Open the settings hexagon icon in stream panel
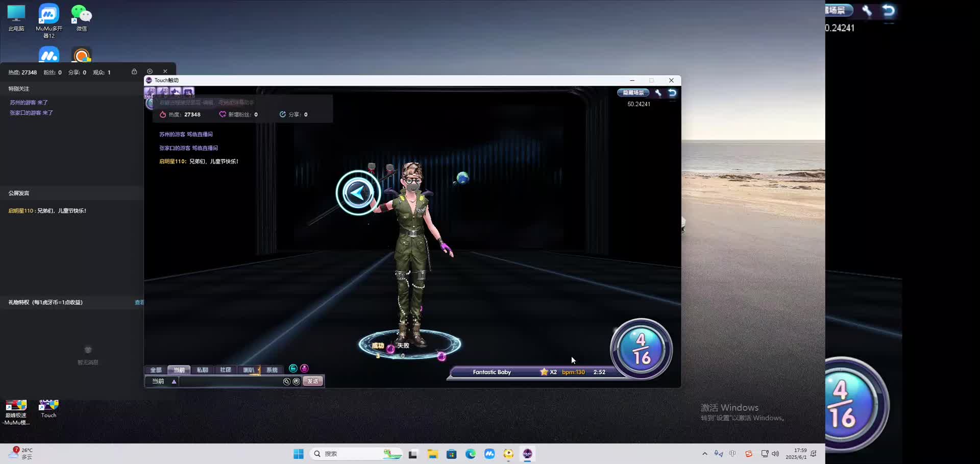Image resolution: width=980 pixels, height=464 pixels. (150, 71)
